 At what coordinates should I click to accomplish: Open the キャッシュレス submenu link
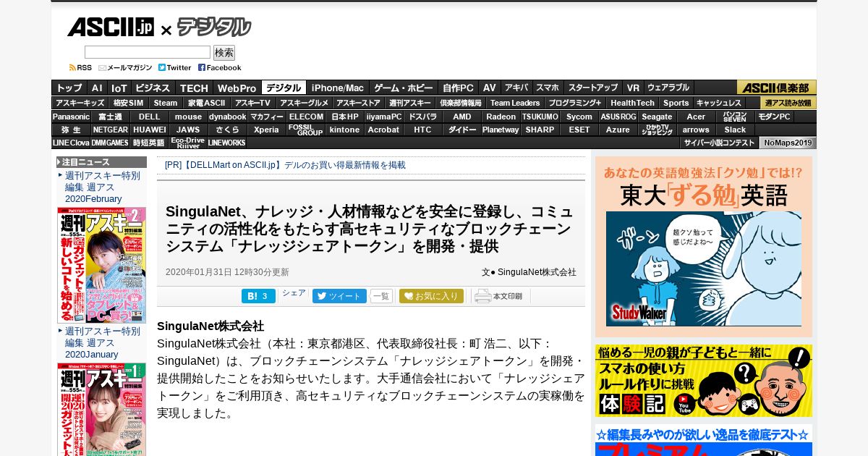tap(718, 103)
